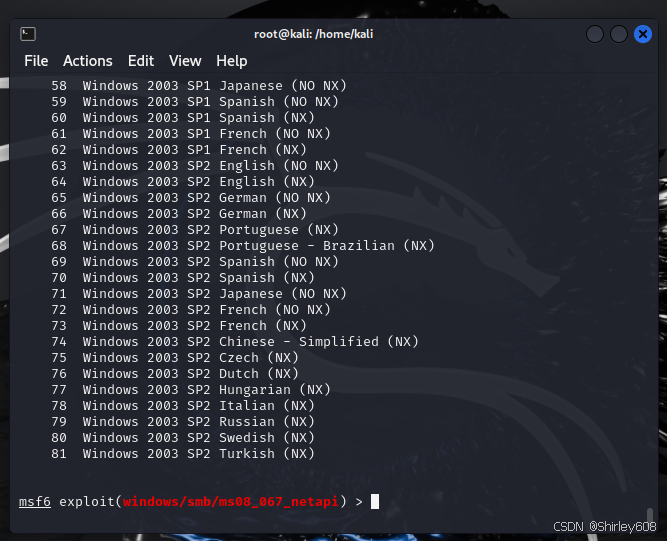Select row 67 Windows 2003 SP2 Portuguese (NX)
The height and width of the screenshot is (541, 667).
(x=195, y=230)
